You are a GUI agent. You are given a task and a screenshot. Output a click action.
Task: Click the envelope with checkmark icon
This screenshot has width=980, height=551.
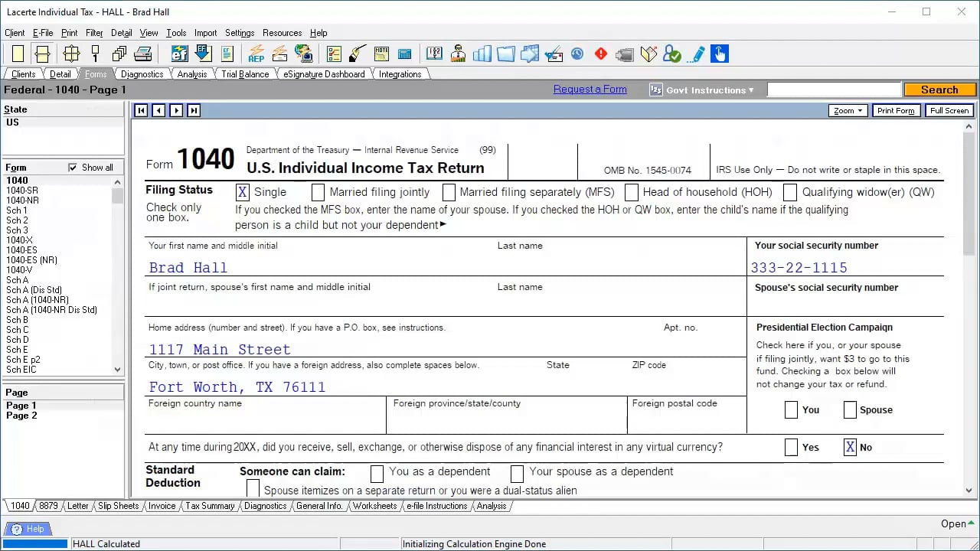(554, 54)
